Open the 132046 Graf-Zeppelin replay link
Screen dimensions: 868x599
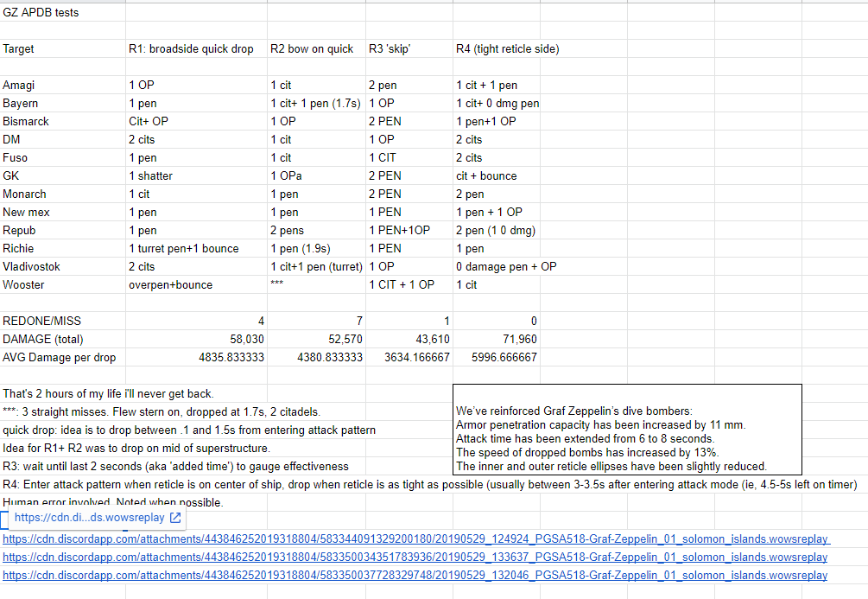click(415, 576)
